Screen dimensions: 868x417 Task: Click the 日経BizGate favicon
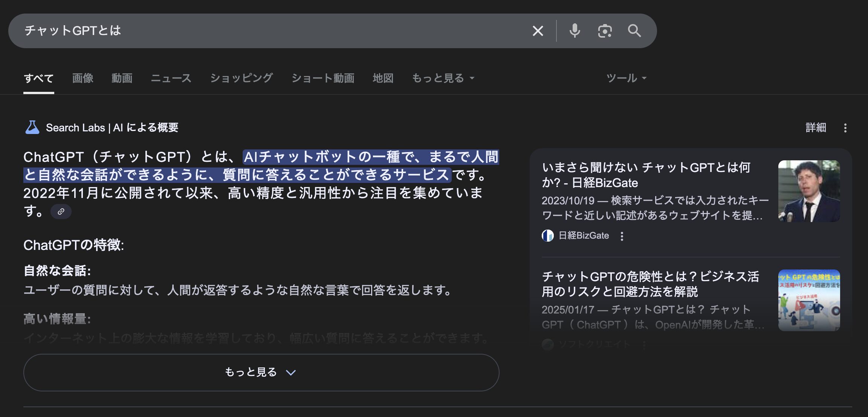548,236
